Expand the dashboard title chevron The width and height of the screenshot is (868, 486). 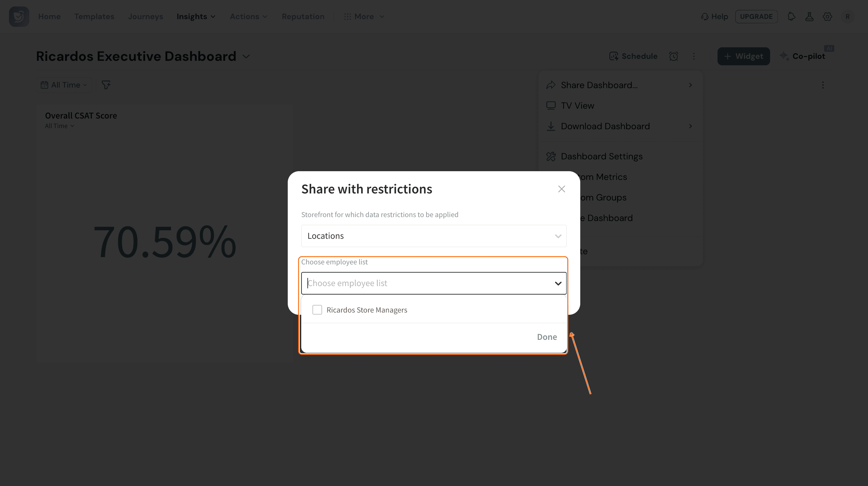click(246, 56)
